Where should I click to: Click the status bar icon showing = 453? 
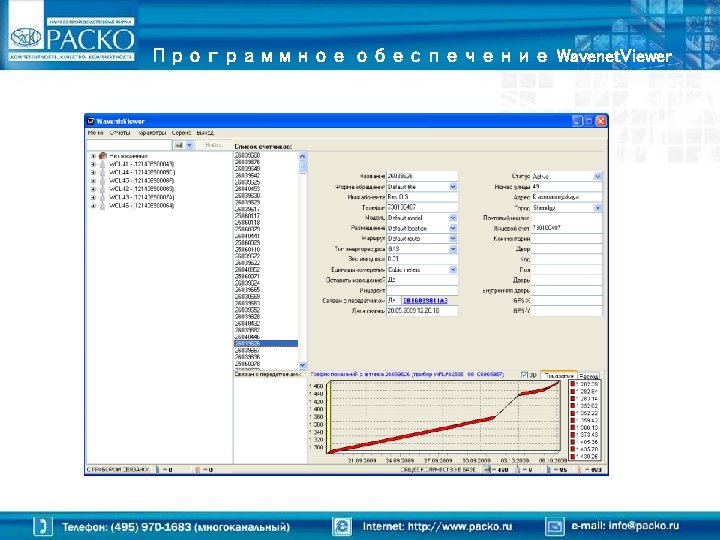point(579,470)
